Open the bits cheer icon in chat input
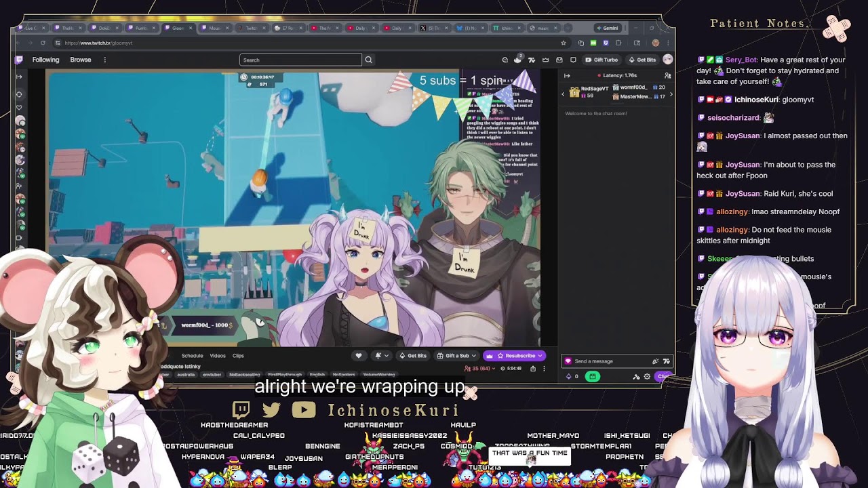The height and width of the screenshot is (488, 868). pos(655,361)
